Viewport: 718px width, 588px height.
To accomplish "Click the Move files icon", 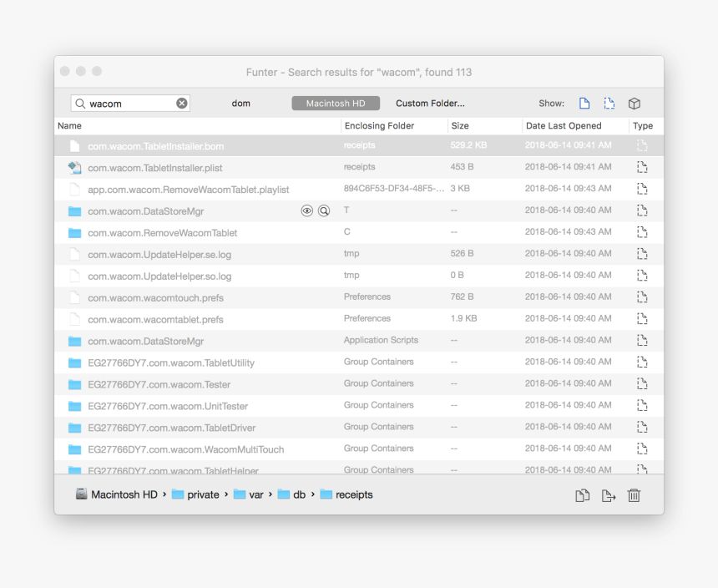I will 608,495.
